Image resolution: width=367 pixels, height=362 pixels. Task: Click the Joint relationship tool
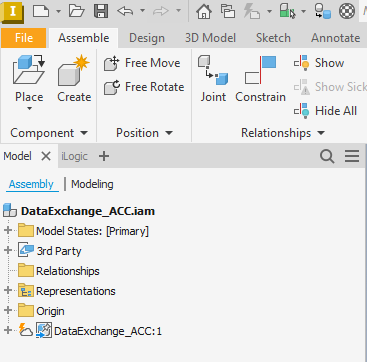click(213, 79)
